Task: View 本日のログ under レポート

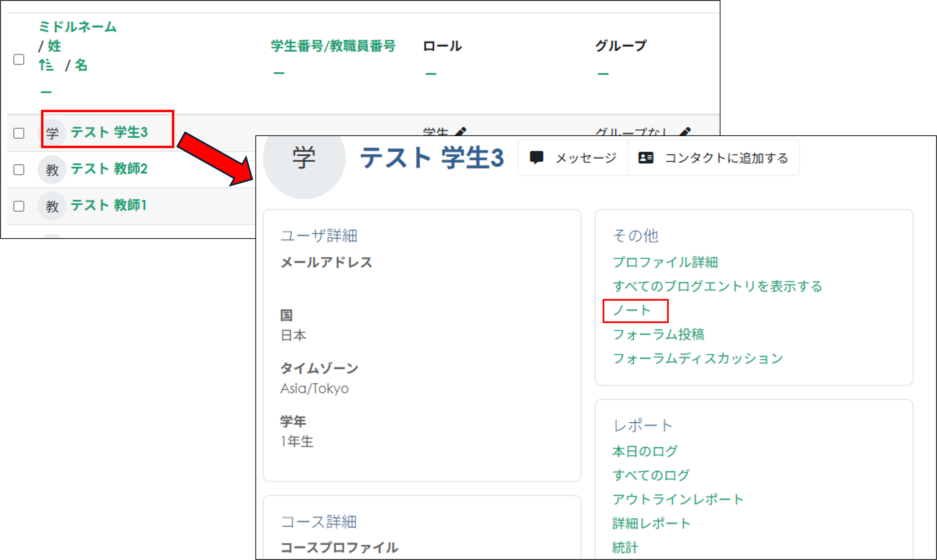Action: (x=645, y=450)
